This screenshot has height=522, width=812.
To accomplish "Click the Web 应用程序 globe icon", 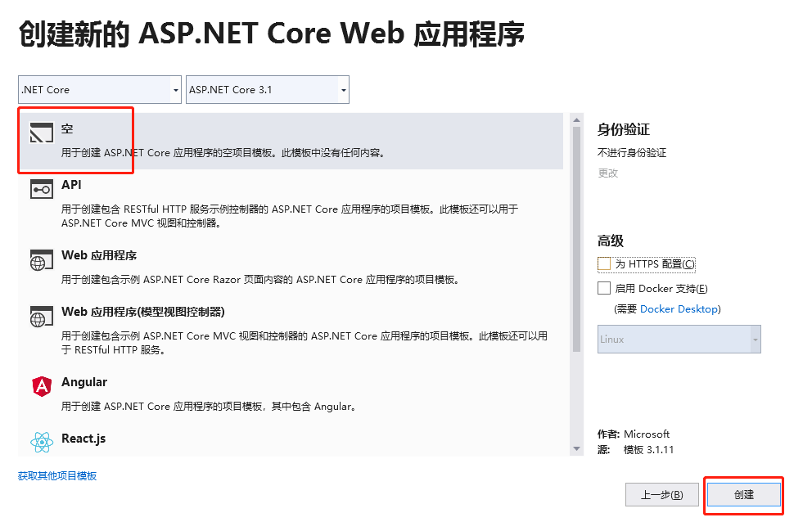I will tap(42, 260).
